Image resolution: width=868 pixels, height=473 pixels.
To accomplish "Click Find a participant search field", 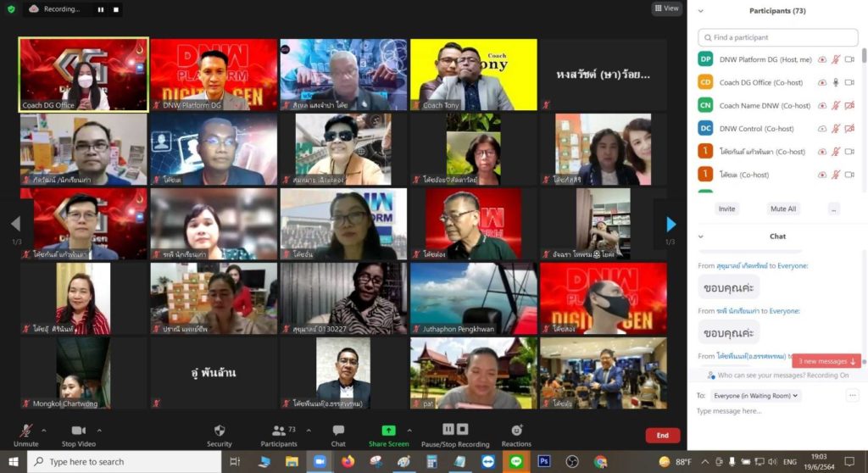I will tap(778, 37).
